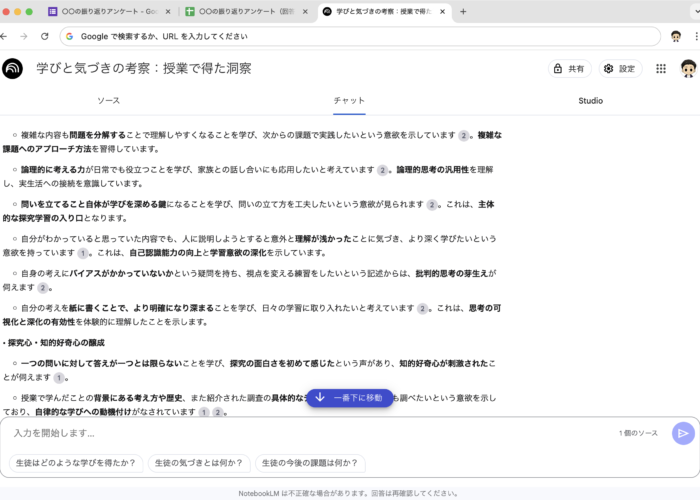700x500 pixels.
Task: Open the 設定 settings button
Action: 620,69
